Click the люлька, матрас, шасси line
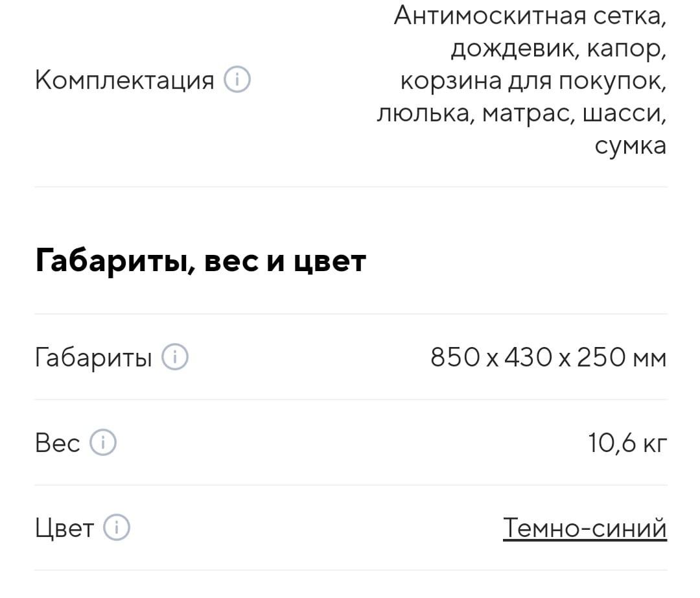 coord(521,113)
